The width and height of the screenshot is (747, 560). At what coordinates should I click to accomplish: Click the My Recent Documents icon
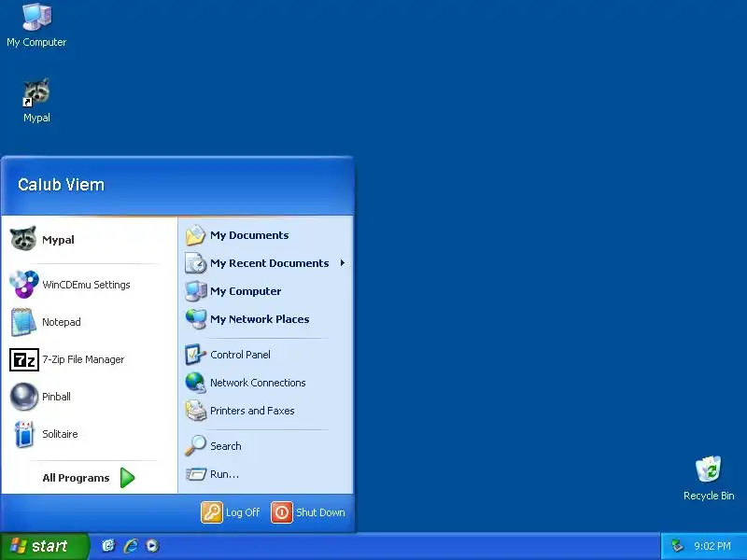click(195, 263)
